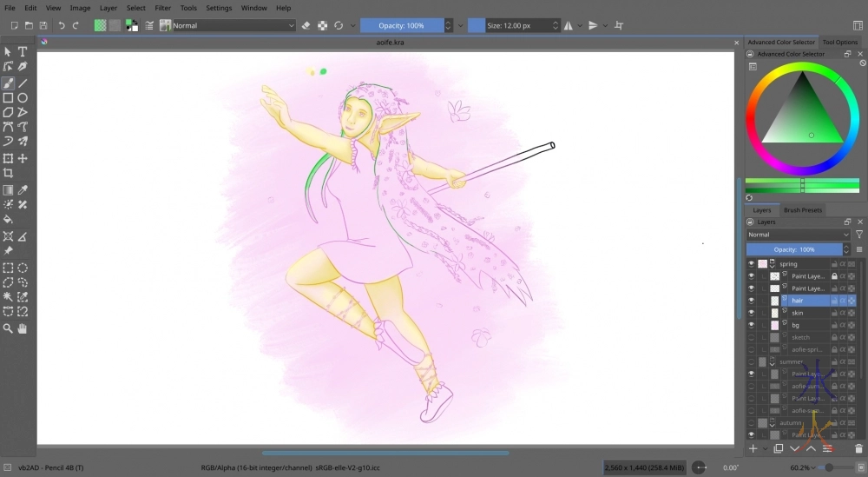
Task: Select the Ellipse shape tool
Action: pos(23,98)
